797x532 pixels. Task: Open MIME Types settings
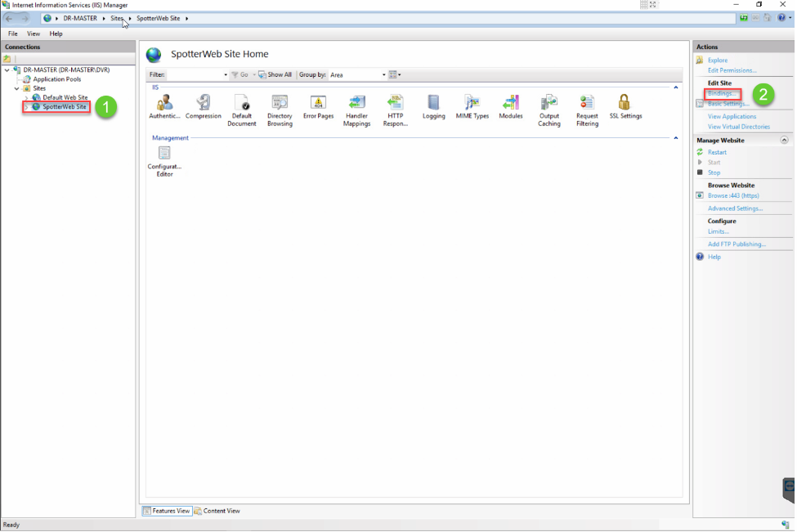[472, 107]
